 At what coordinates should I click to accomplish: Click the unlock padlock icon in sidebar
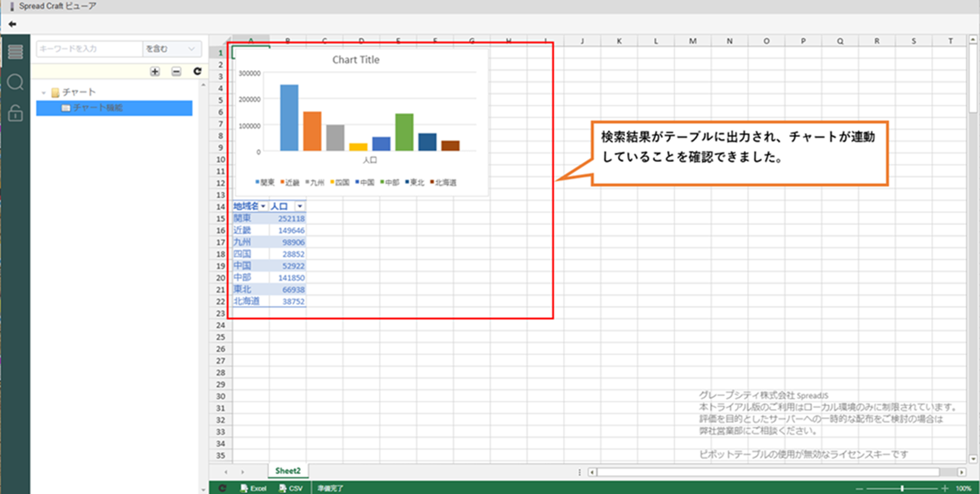point(15,112)
